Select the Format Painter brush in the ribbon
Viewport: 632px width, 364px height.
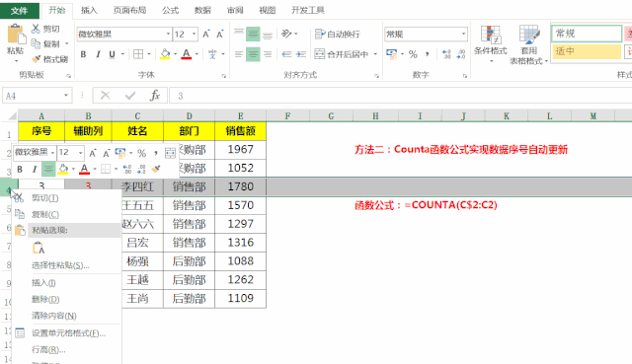[36, 59]
